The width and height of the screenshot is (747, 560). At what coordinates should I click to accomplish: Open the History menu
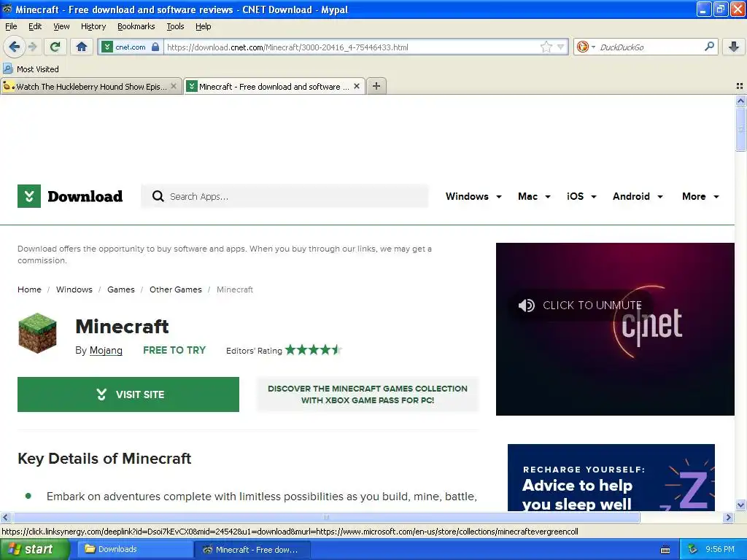click(93, 26)
